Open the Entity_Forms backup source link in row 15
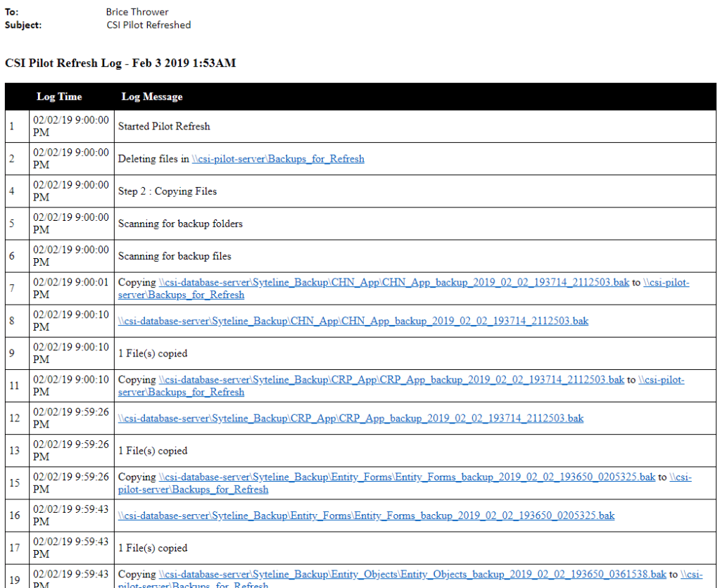This screenshot has width=720, height=588. (407, 477)
